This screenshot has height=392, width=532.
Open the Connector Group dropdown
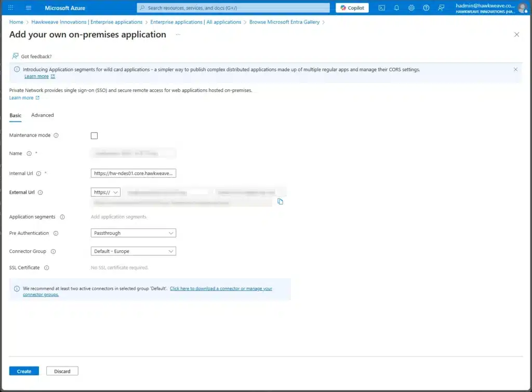pyautogui.click(x=134, y=251)
